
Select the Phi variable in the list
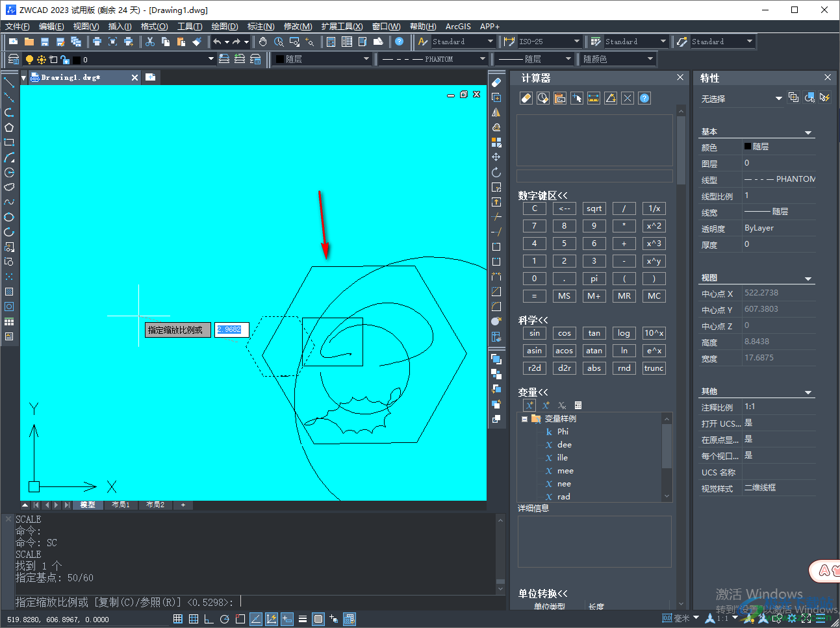point(563,432)
